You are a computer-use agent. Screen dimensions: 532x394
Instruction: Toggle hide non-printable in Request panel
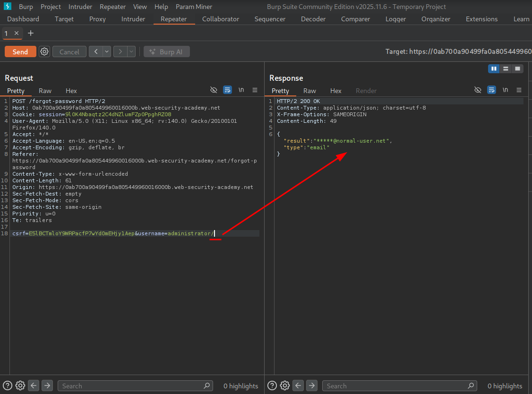(x=214, y=90)
